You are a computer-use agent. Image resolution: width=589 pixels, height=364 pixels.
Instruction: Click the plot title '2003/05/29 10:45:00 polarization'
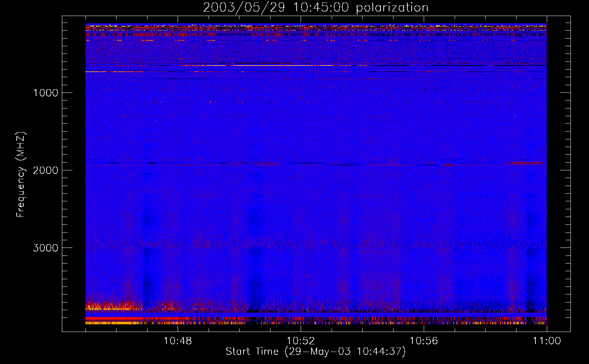click(x=316, y=8)
